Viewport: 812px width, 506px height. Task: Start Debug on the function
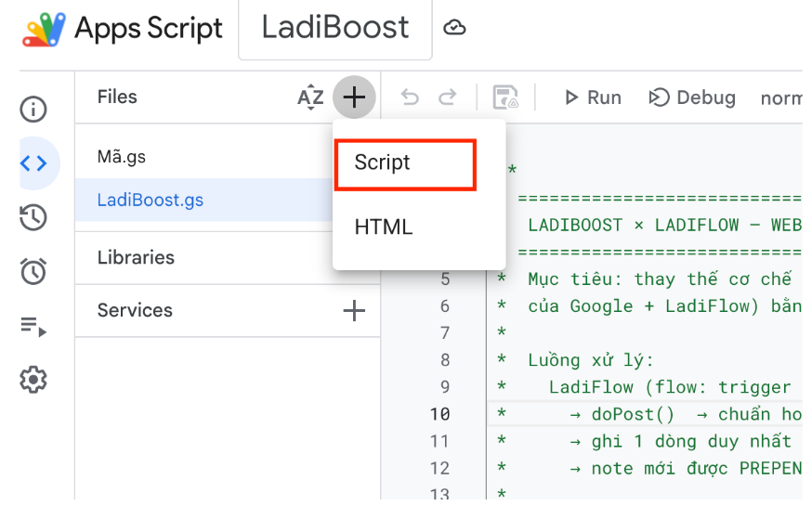[692, 97]
